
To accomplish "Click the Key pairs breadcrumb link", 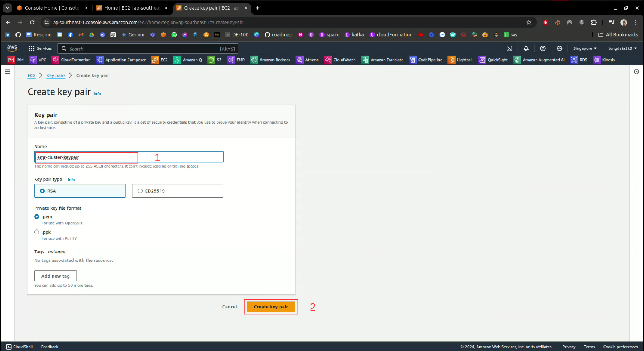I will pyautogui.click(x=56, y=75).
